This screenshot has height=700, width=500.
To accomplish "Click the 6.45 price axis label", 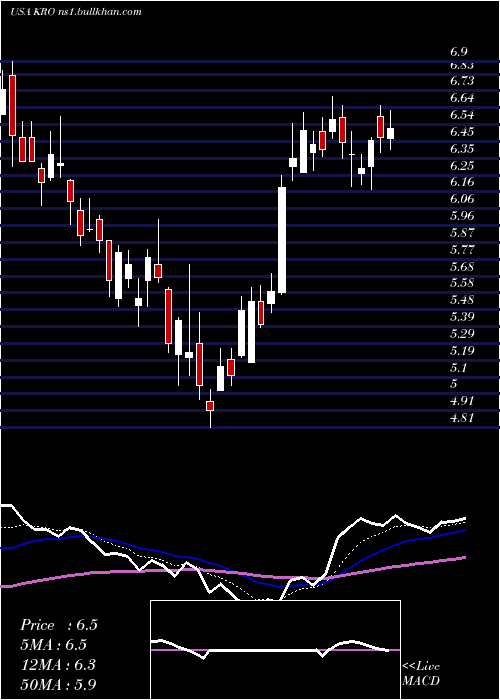I will [x=462, y=132].
